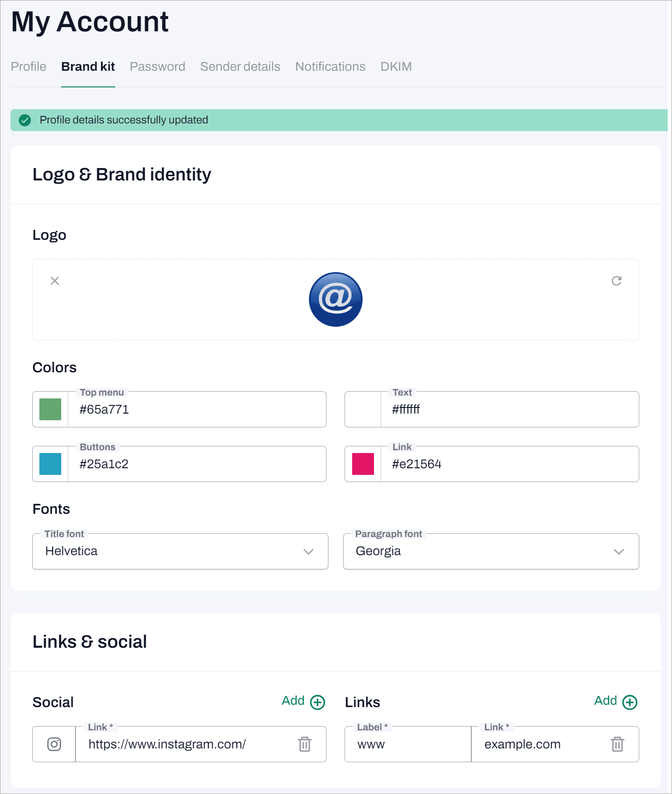
Task: Click the 'Colors' section heading
Action: (x=55, y=368)
